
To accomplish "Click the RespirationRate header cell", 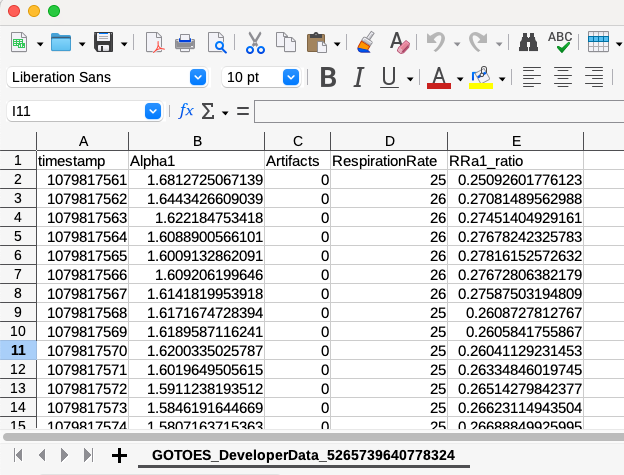I will [x=390, y=161].
